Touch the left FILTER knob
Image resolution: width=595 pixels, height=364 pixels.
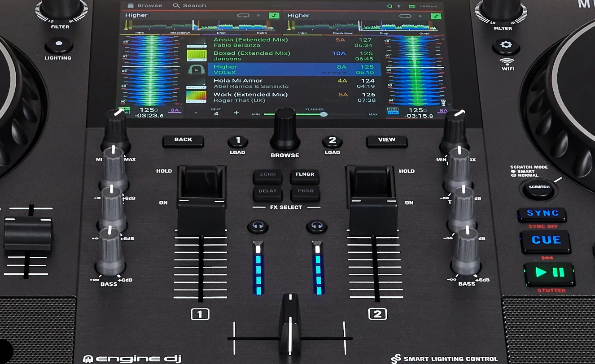pyautogui.click(x=60, y=9)
